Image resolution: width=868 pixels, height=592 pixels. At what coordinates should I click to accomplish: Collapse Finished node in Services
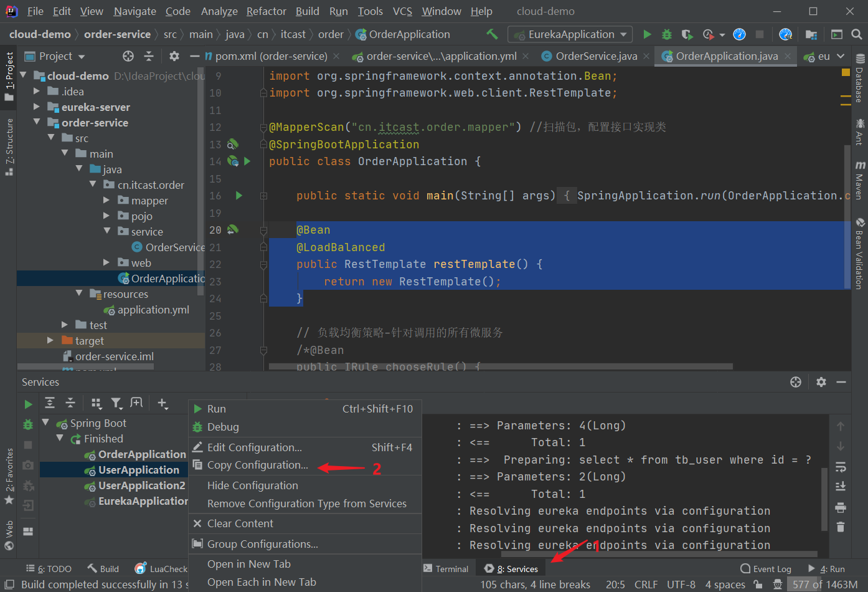pos(60,438)
